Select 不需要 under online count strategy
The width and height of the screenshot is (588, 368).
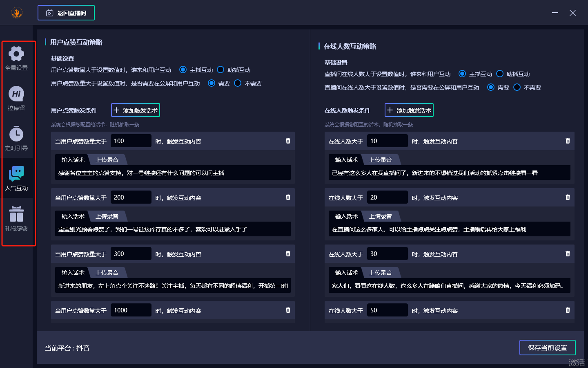(517, 87)
